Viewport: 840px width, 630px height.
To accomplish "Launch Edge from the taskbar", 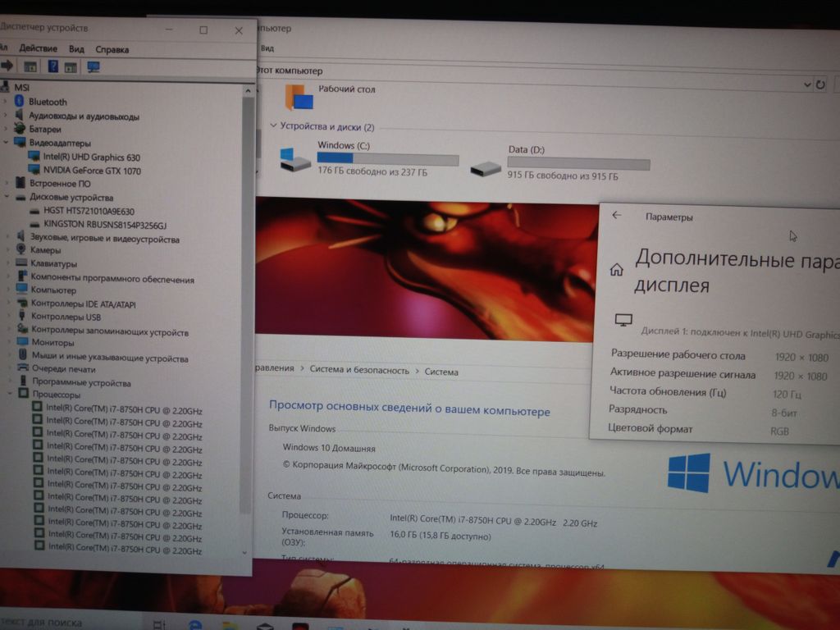I will (195, 625).
